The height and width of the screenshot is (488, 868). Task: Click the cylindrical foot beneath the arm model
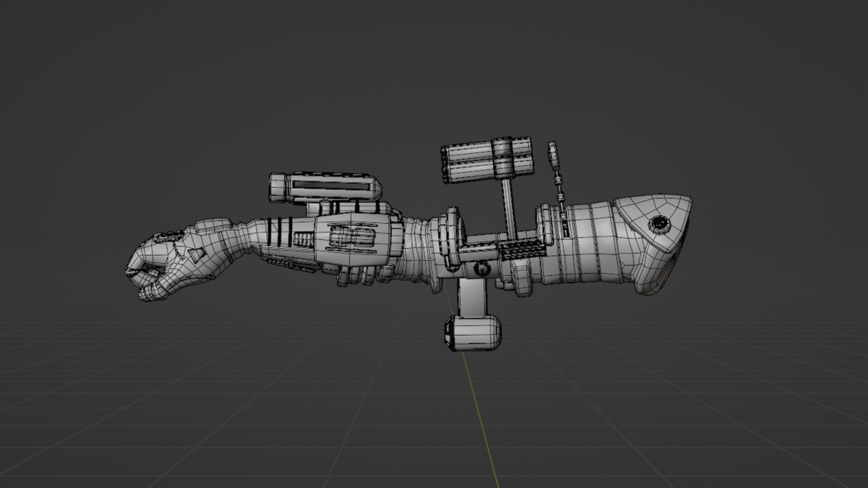coord(473,334)
